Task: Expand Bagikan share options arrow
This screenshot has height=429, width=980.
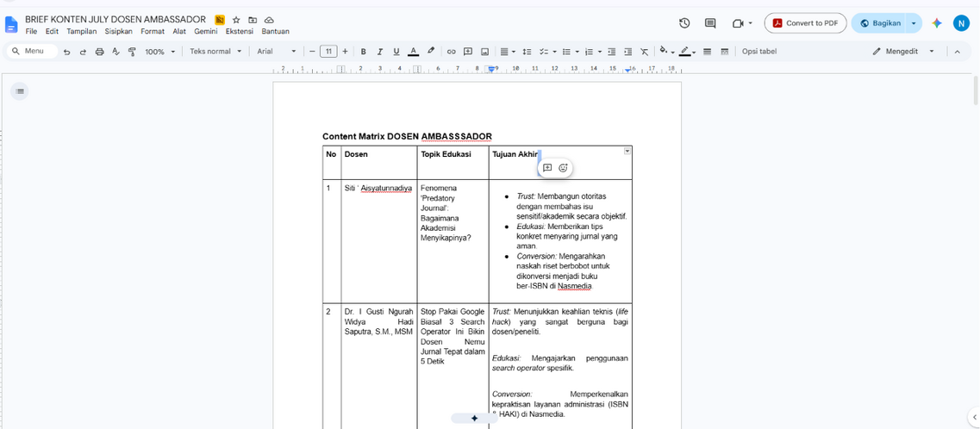Action: (914, 23)
